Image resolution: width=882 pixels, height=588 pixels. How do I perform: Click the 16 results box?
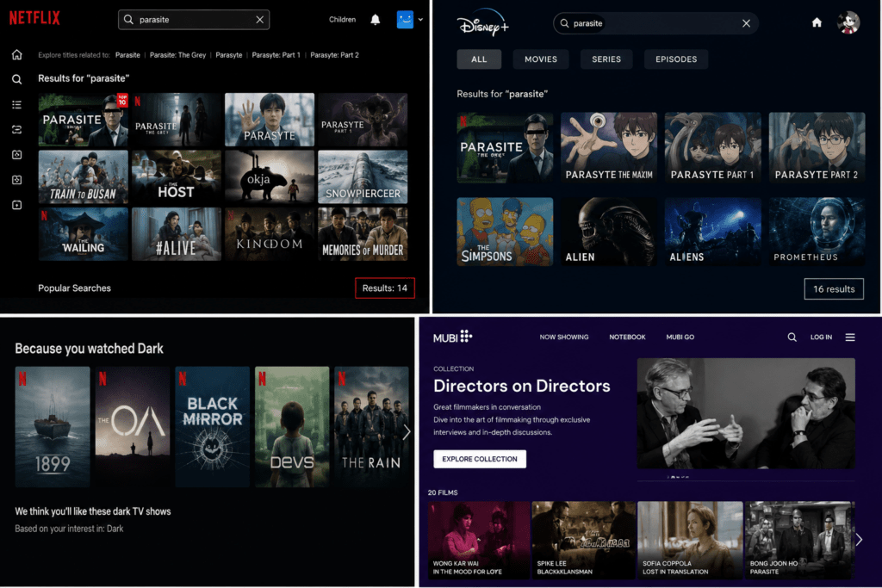click(x=834, y=289)
